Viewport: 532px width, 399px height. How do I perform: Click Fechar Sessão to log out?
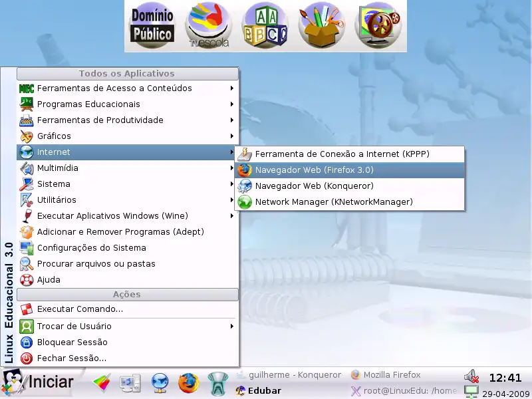(71, 358)
